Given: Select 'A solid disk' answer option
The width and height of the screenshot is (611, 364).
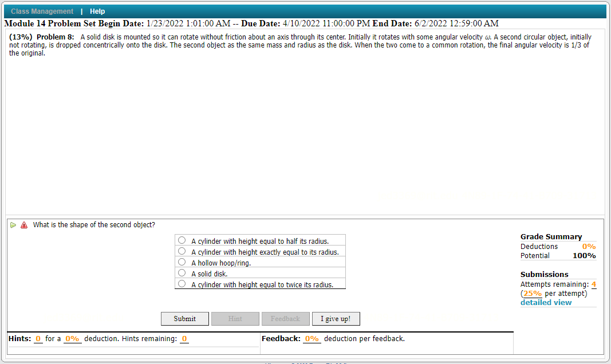Looking at the screenshot, I should (x=182, y=273).
